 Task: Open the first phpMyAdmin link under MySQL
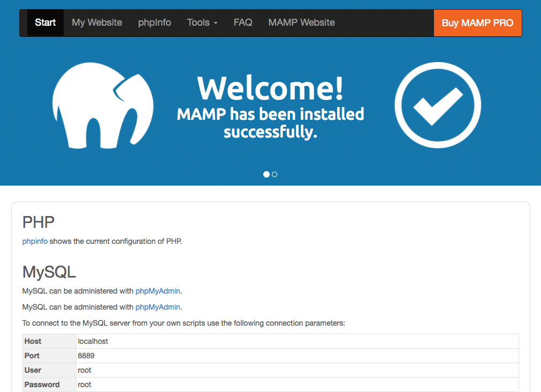158,291
